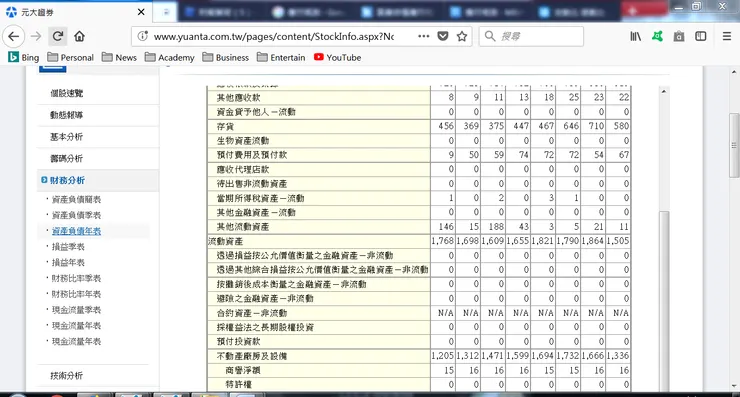The width and height of the screenshot is (740, 397).
Task: Open the Academy bookmarks folder
Action: coord(170,58)
